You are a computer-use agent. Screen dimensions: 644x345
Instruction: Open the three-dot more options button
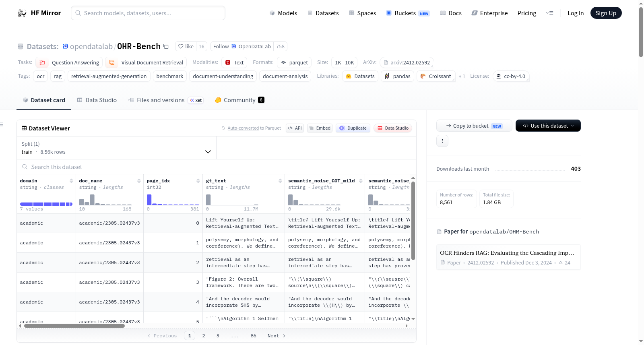point(442,141)
